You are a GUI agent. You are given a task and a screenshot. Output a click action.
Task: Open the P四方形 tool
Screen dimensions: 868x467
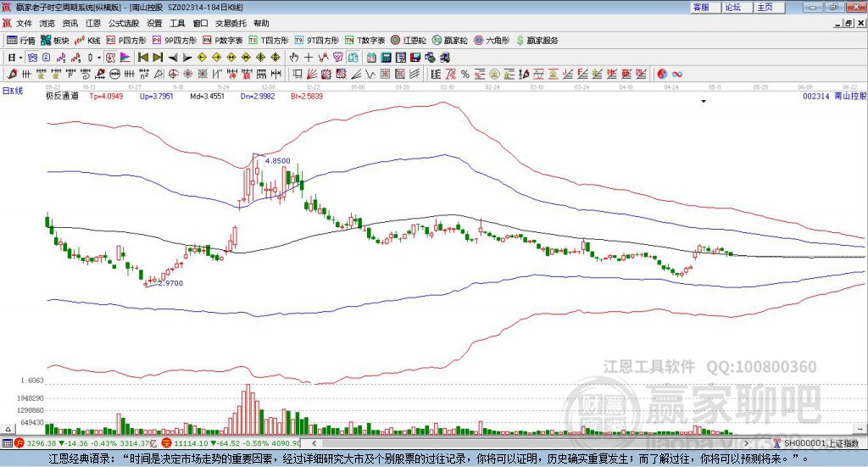click(126, 41)
